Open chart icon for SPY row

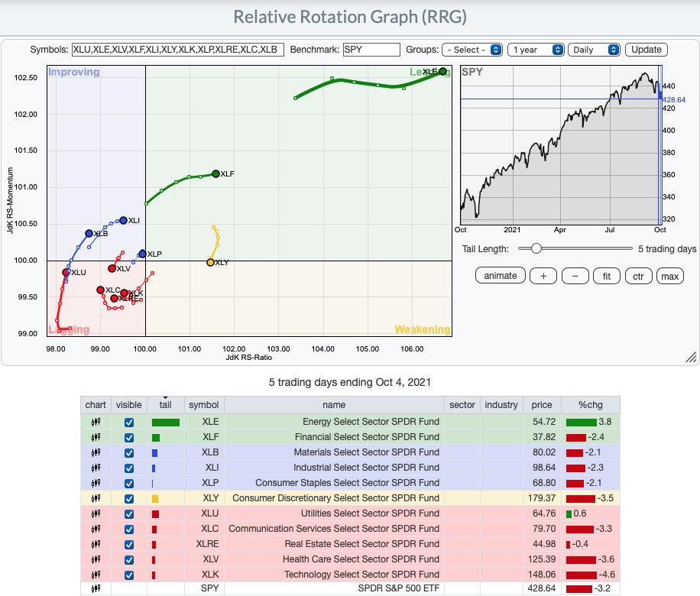point(96,588)
